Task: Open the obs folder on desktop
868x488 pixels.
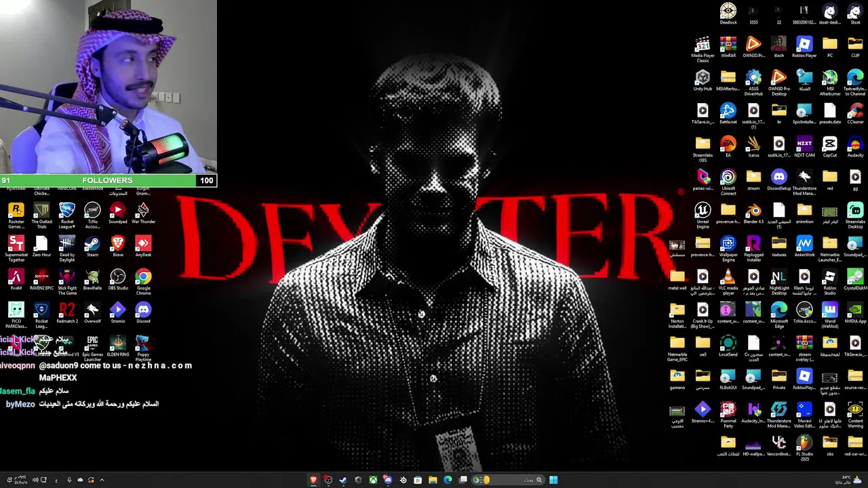Action: [x=830, y=445]
